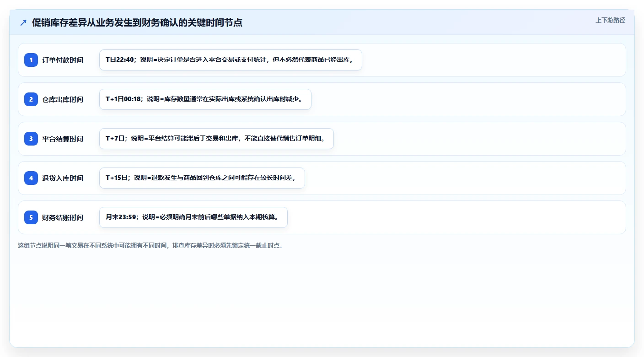Click the 仓库出库时间 label
The height and width of the screenshot is (357, 644).
pos(63,99)
